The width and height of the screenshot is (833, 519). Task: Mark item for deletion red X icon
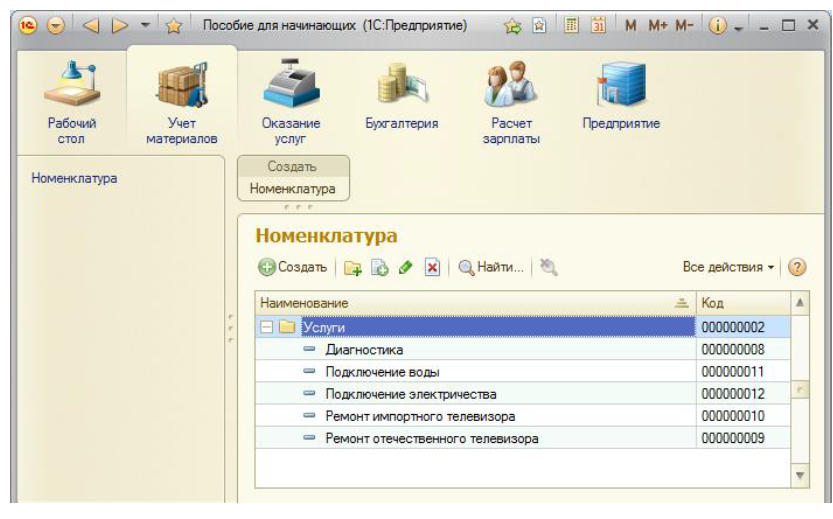pos(432,267)
